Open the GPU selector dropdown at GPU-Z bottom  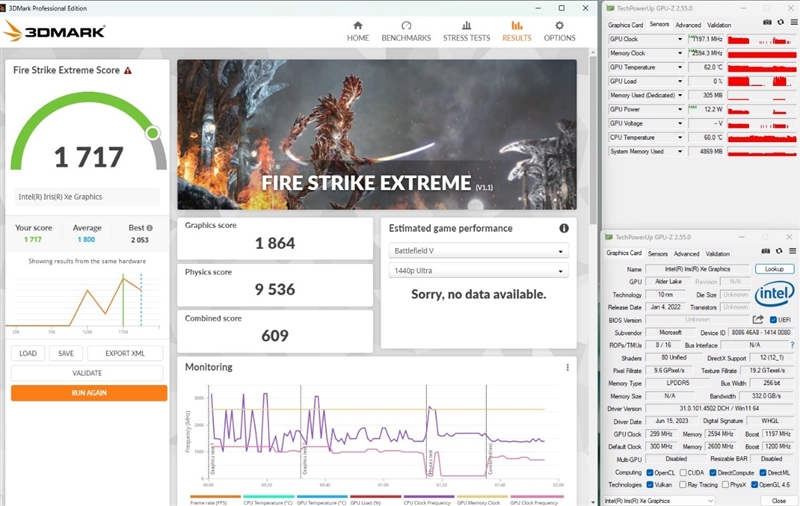[x=660, y=501]
